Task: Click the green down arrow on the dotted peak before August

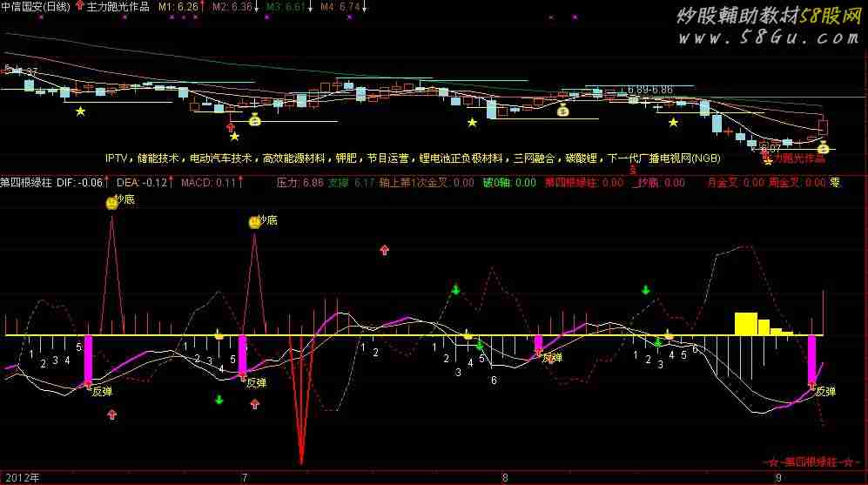Action: (455, 290)
